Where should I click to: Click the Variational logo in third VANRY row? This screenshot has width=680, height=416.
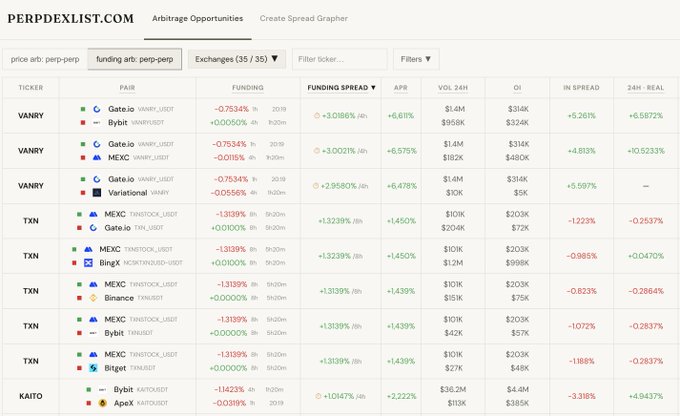point(97,193)
